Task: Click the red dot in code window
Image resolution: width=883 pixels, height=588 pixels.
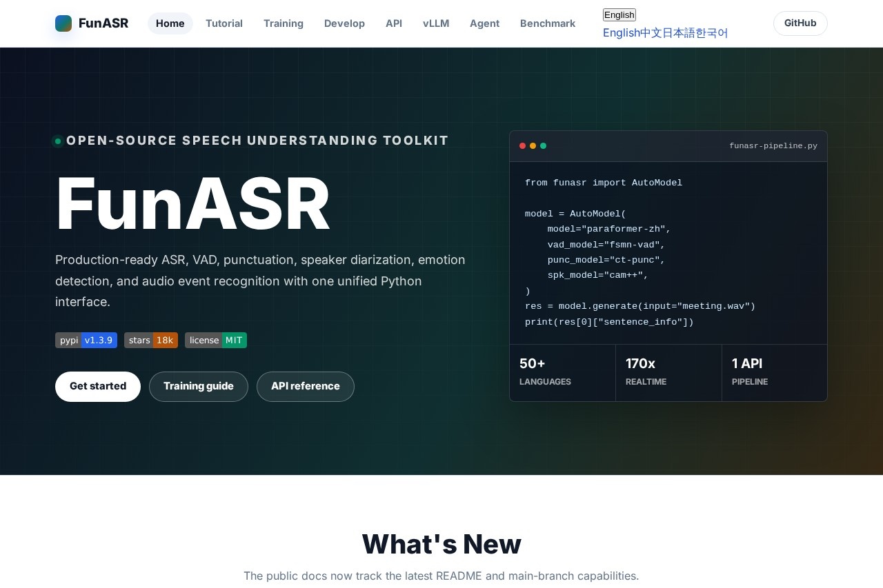Action: click(x=523, y=146)
